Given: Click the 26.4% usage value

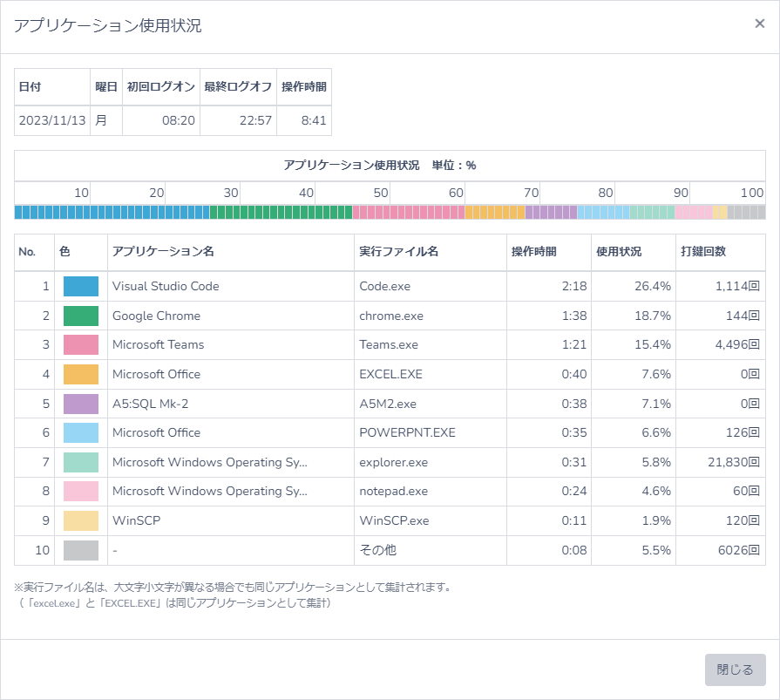Looking at the screenshot, I should coord(653,286).
